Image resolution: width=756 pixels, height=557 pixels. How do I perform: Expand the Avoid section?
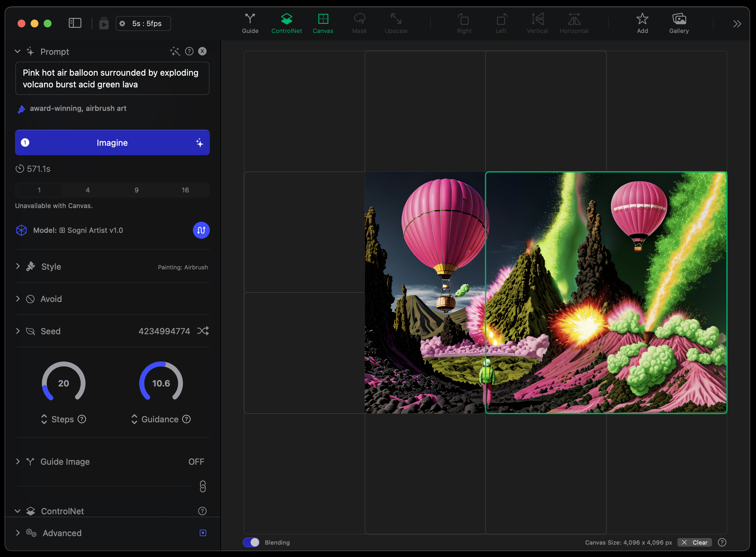pos(51,299)
